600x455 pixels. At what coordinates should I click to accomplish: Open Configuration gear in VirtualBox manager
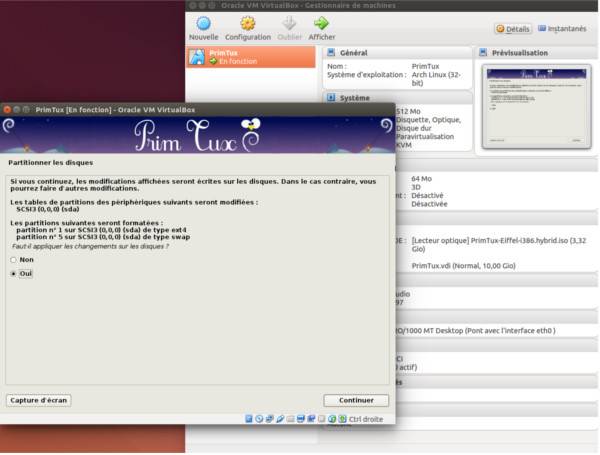coord(248,23)
